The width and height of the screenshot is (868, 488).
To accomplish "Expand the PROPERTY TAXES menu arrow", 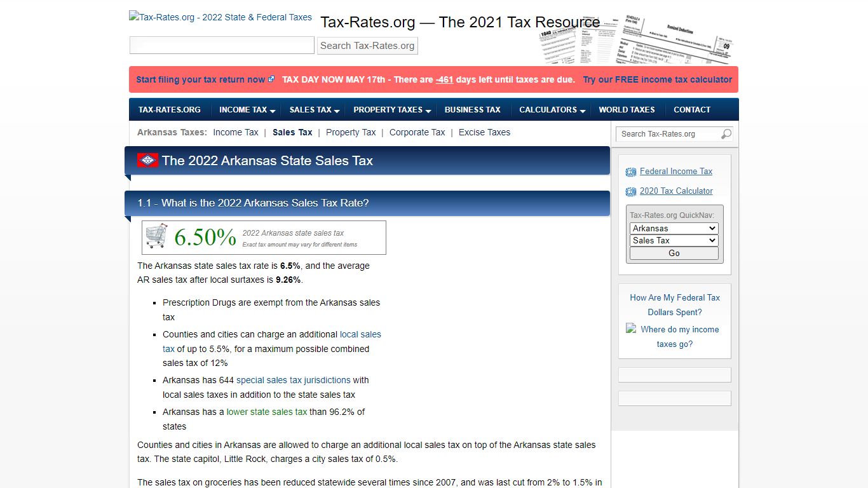I will [428, 111].
